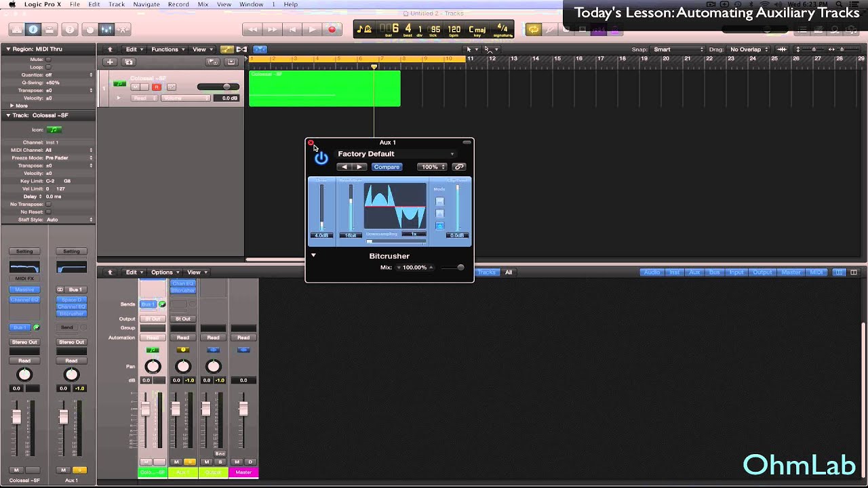Image resolution: width=868 pixels, height=488 pixels.
Task: Open the Track menu in menu bar
Action: tap(117, 4)
